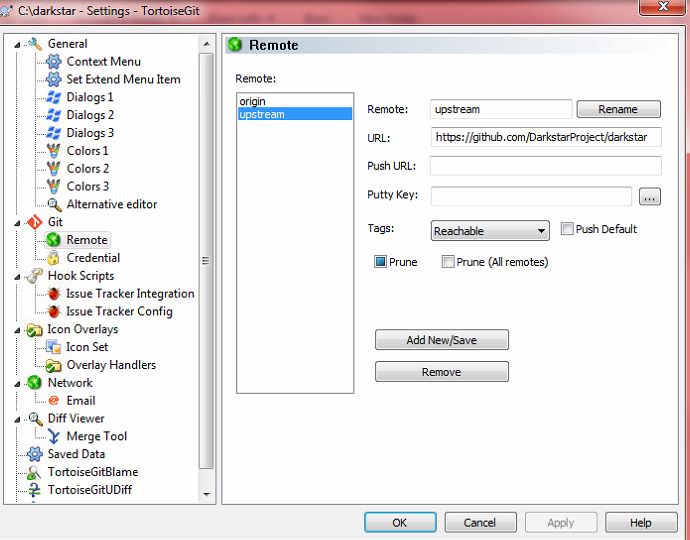The height and width of the screenshot is (540, 690).
Task: Select the Merge Tool page
Action: tap(96, 437)
